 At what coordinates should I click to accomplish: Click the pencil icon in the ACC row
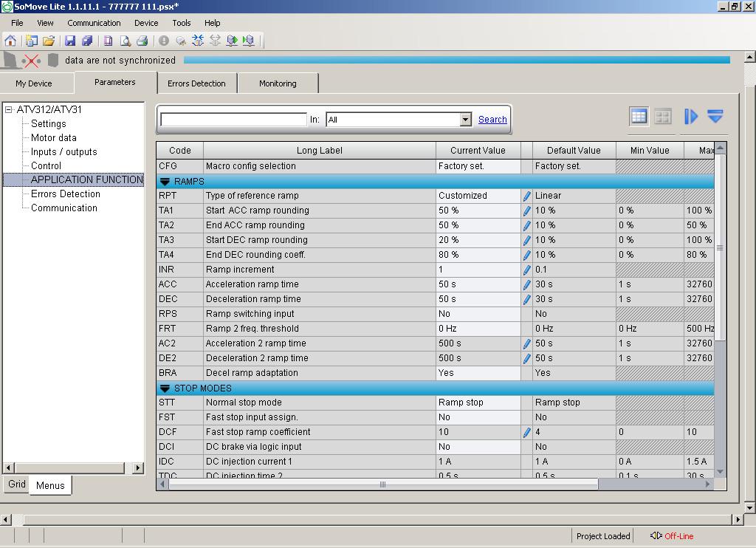[526, 284]
